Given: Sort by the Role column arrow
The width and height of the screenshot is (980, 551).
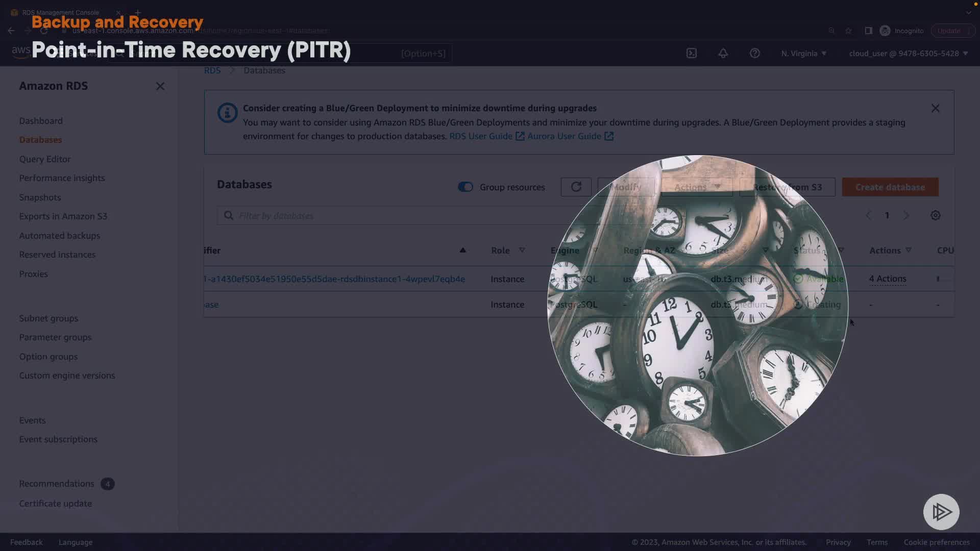Looking at the screenshot, I should 522,250.
